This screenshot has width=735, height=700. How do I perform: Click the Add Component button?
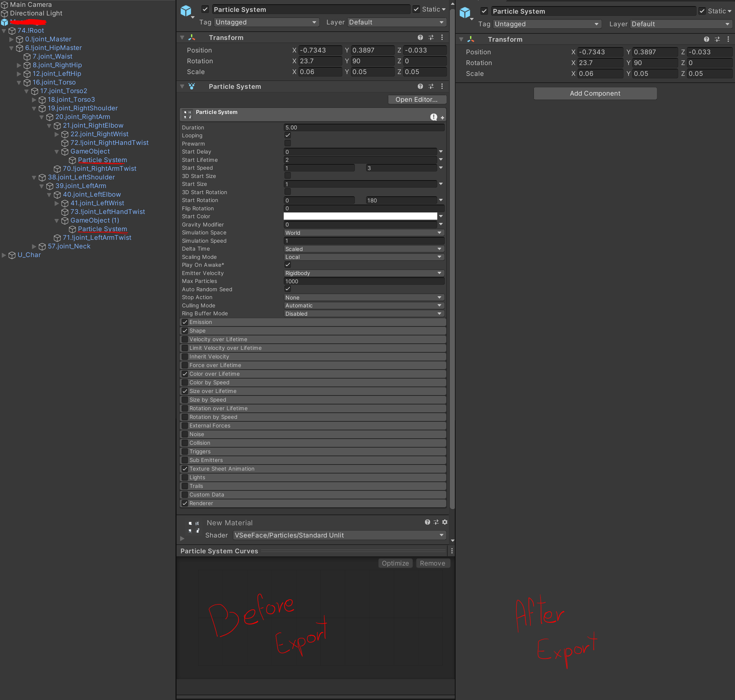coord(595,93)
